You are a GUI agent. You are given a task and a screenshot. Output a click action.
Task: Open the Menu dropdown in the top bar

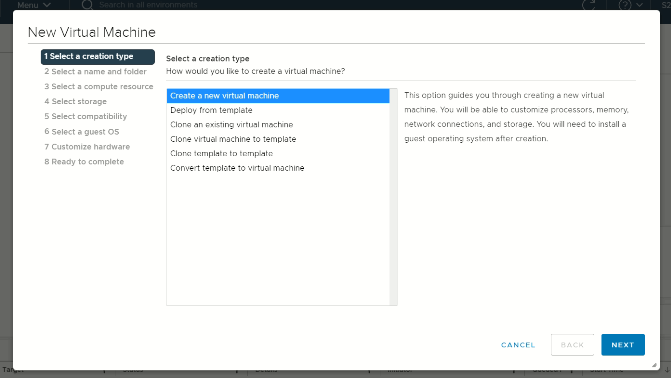pos(34,5)
